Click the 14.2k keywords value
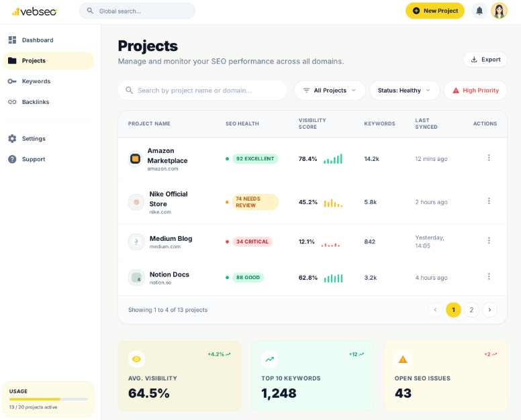 pyautogui.click(x=371, y=159)
